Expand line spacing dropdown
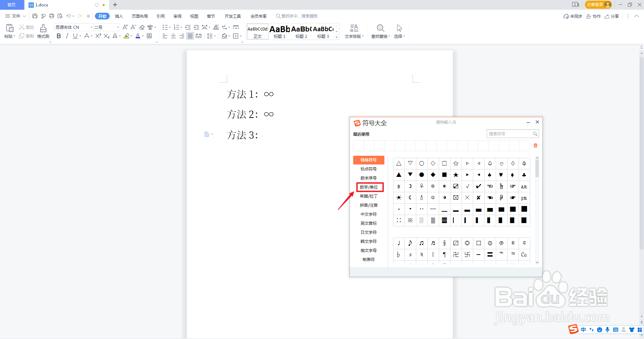The image size is (644, 339). coord(215,36)
